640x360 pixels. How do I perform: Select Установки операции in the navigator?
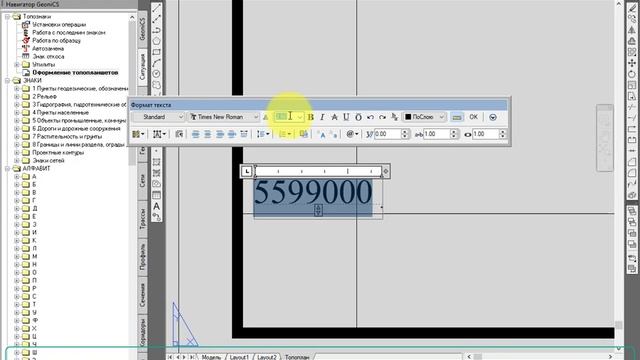point(59,24)
